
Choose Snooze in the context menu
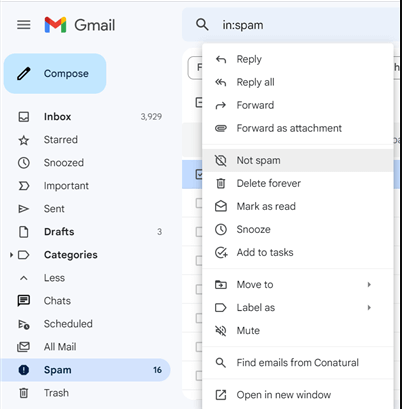click(298, 229)
